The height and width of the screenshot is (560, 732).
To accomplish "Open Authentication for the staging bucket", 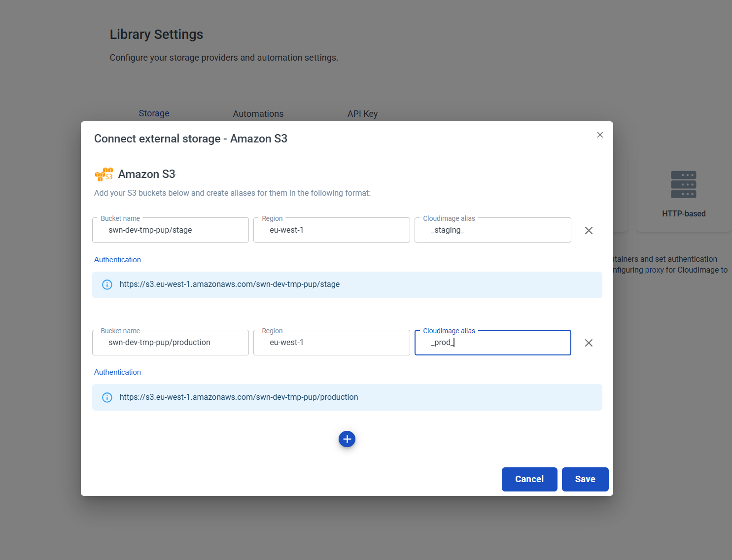I will pyautogui.click(x=117, y=260).
